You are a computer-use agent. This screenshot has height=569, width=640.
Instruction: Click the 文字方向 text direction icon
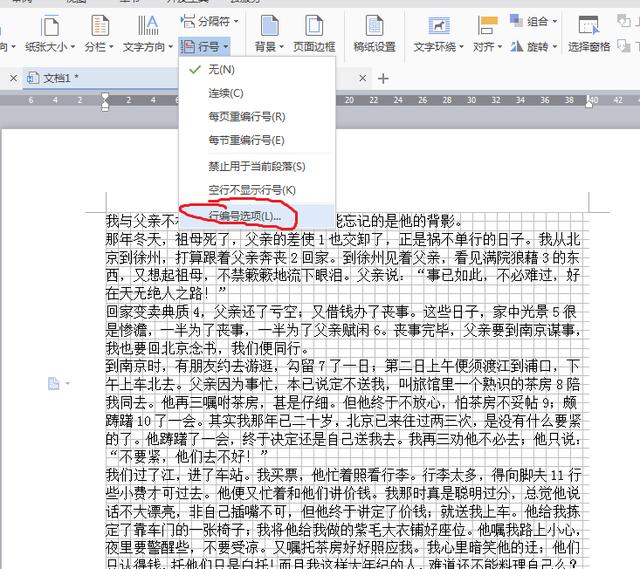[148, 26]
